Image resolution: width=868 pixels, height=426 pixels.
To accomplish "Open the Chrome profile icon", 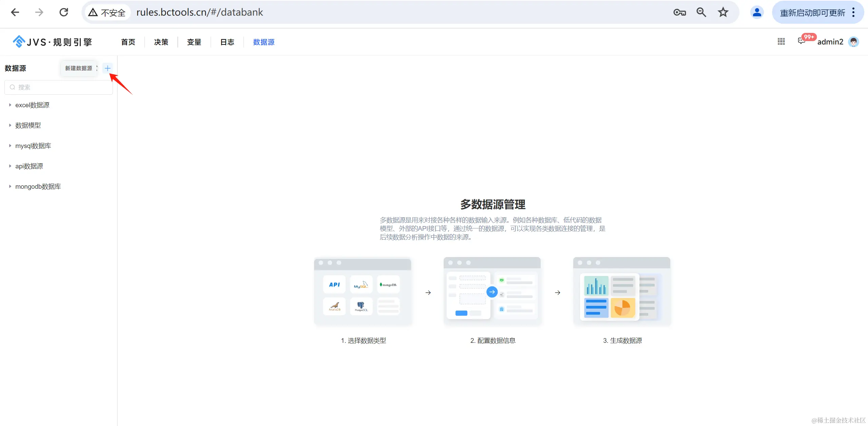I will tap(757, 13).
